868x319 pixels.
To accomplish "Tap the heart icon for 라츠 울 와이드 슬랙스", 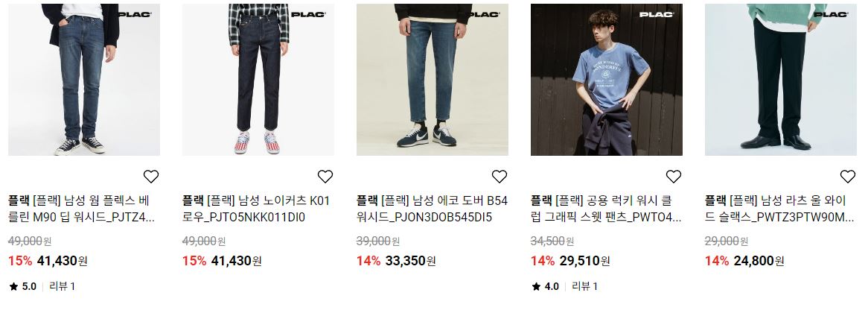I will pos(847,177).
